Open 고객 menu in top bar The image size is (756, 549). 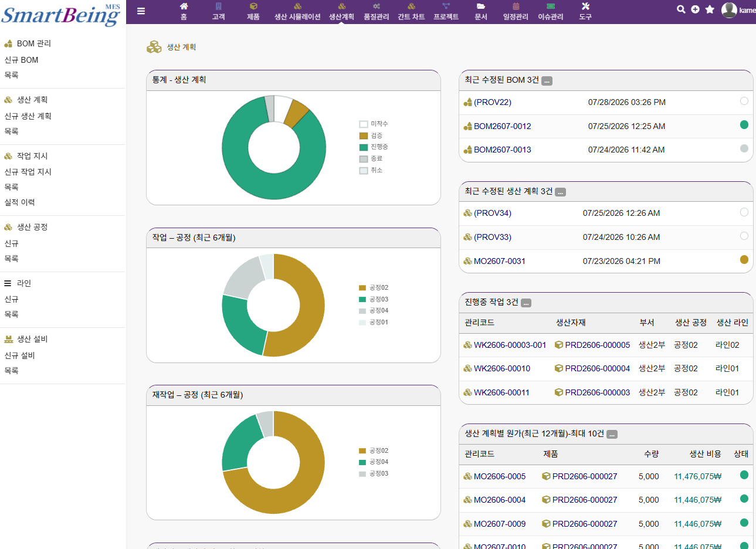point(219,12)
